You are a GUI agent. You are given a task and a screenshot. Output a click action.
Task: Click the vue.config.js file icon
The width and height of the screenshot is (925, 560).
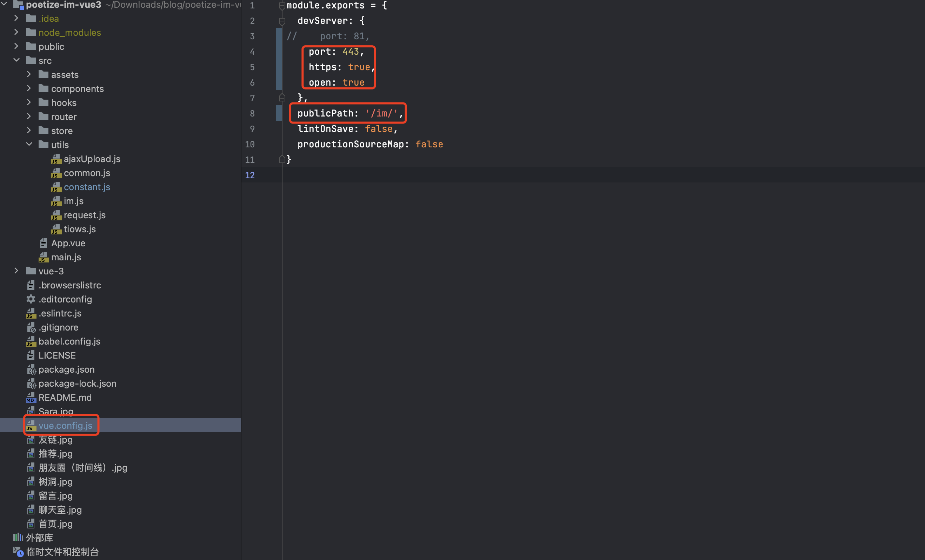point(31,425)
